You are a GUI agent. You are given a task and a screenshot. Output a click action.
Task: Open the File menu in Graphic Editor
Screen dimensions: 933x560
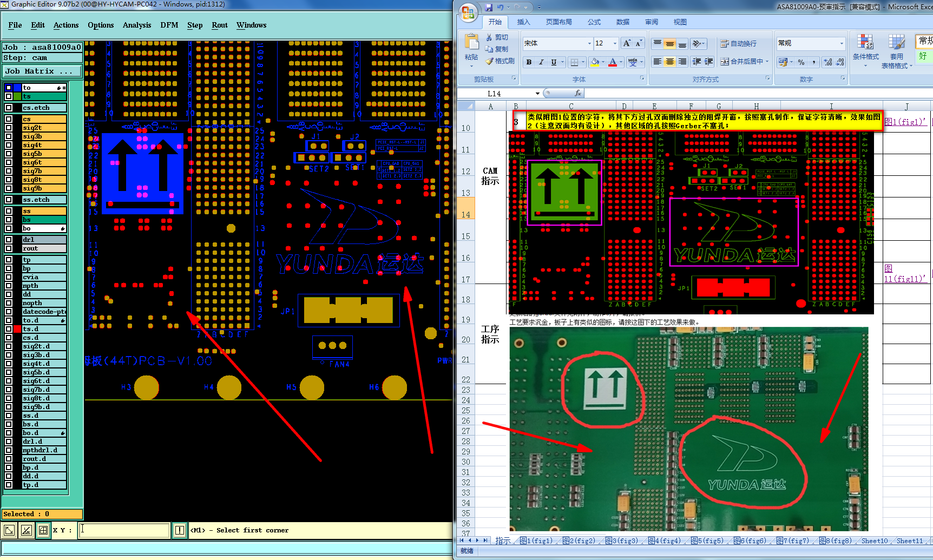pyautogui.click(x=15, y=25)
